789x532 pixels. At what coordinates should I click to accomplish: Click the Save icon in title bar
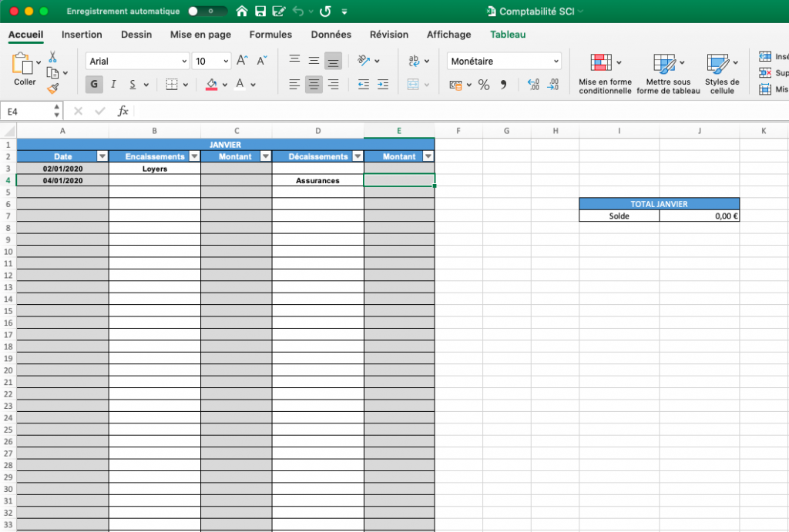260,12
